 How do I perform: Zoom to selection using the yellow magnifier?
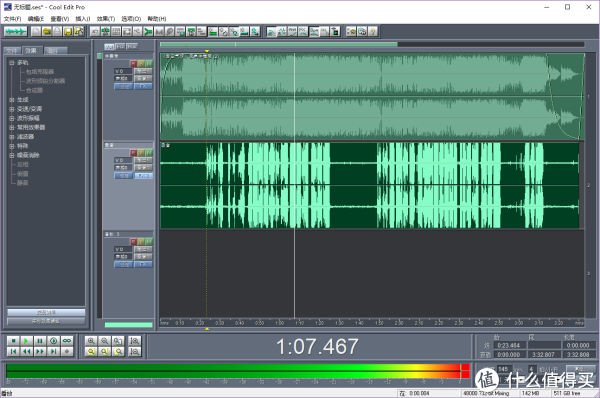point(91,351)
